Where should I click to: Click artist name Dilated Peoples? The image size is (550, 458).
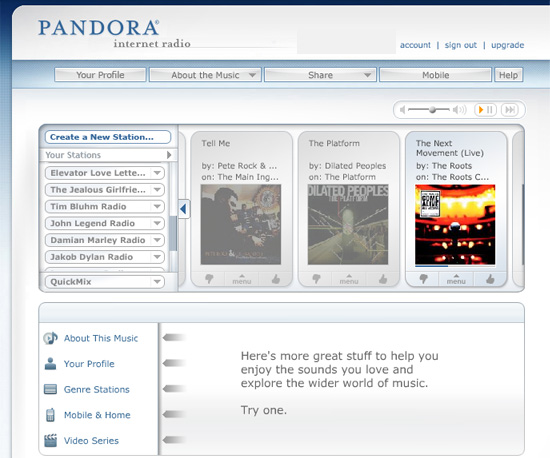355,166
